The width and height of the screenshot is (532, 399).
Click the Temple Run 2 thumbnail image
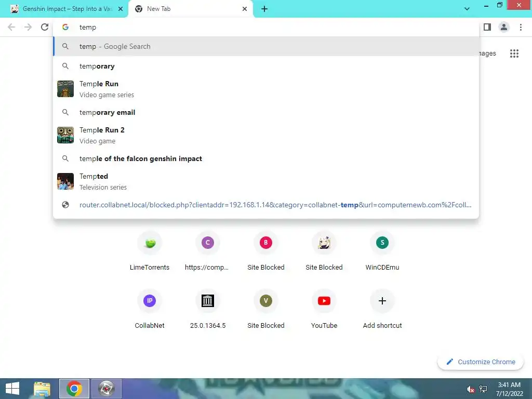(x=65, y=135)
